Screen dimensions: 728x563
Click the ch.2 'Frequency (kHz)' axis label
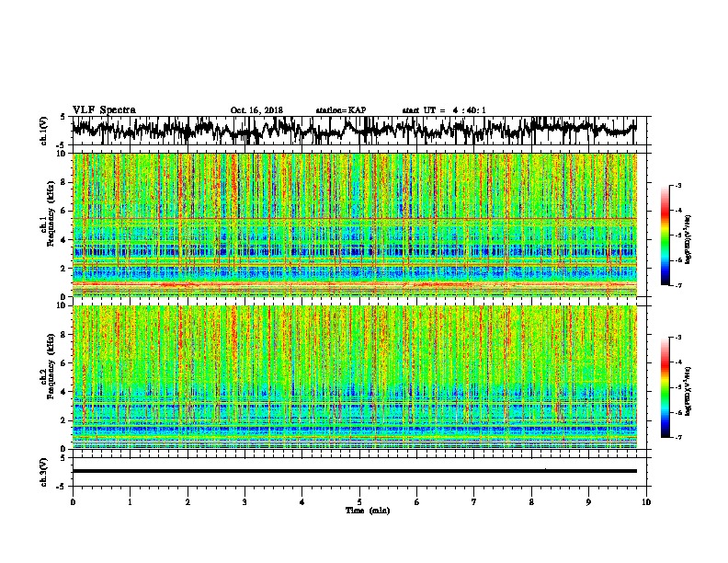51,366
